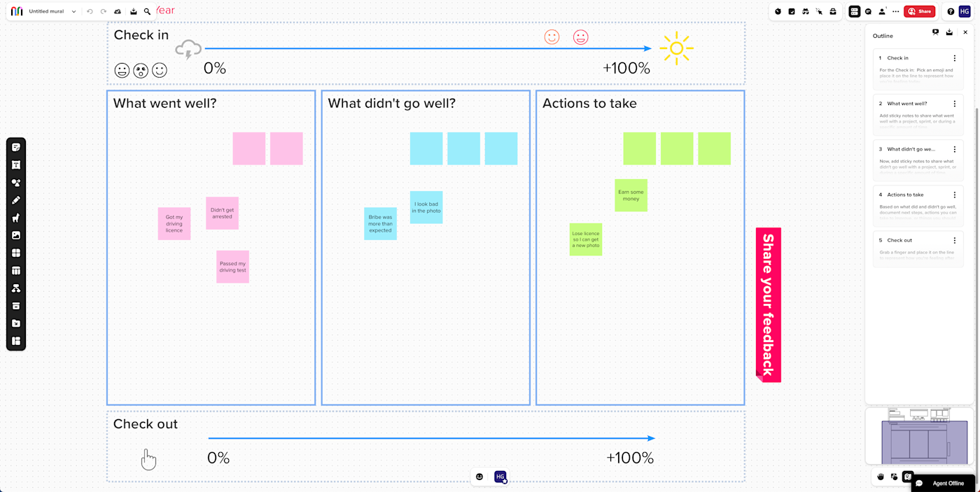This screenshot has width=980, height=492.
Task: Open the images tool
Action: pyautogui.click(x=16, y=235)
